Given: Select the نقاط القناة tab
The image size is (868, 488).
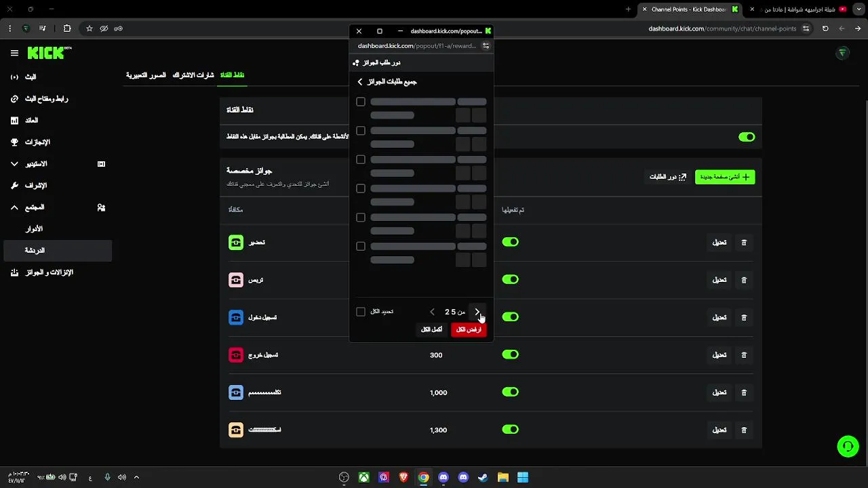Looking at the screenshot, I should click(232, 75).
